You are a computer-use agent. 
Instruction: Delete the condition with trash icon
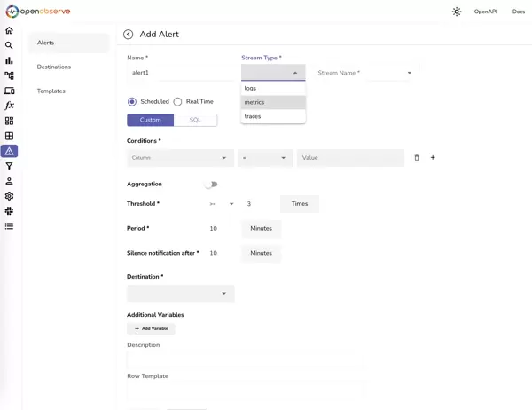(417, 158)
